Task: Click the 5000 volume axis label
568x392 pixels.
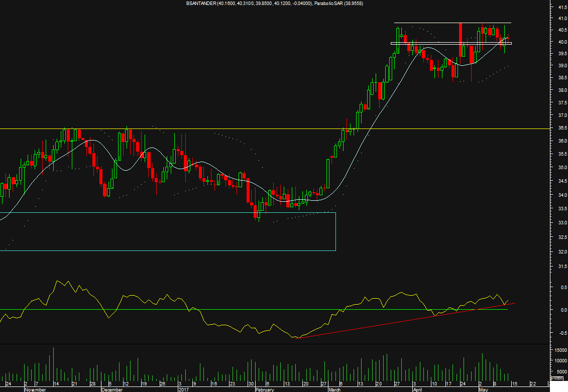Action: point(562,372)
